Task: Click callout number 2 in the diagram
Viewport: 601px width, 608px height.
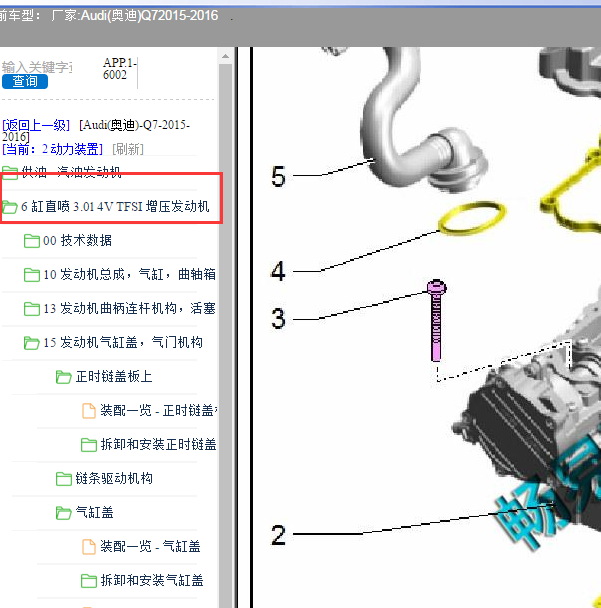Action: (278, 535)
